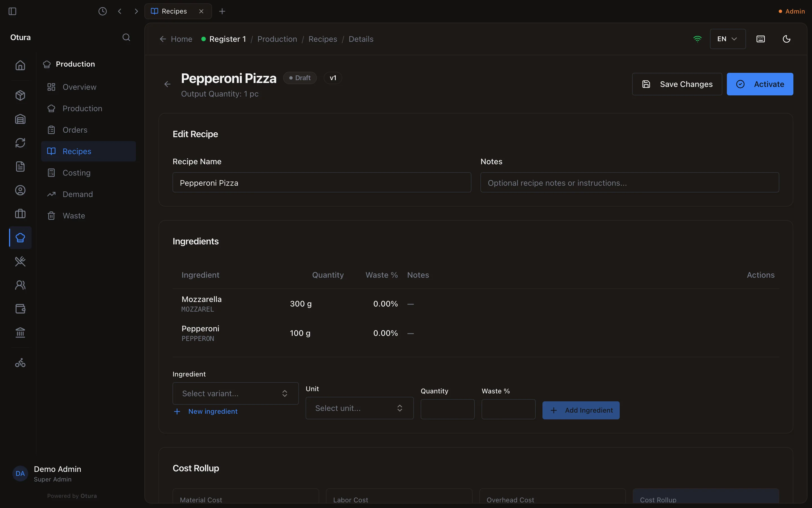The width and height of the screenshot is (812, 508).
Task: Open the wallet icon in the rail
Action: (x=20, y=309)
